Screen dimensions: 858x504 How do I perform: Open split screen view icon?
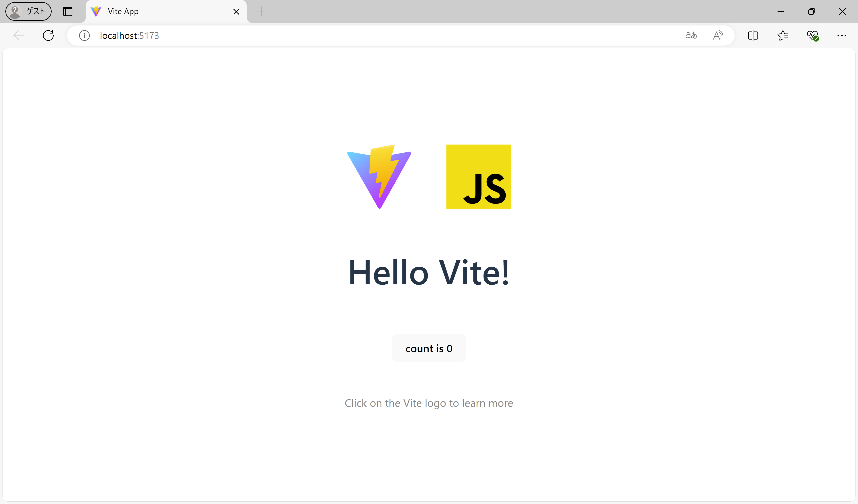pos(753,36)
